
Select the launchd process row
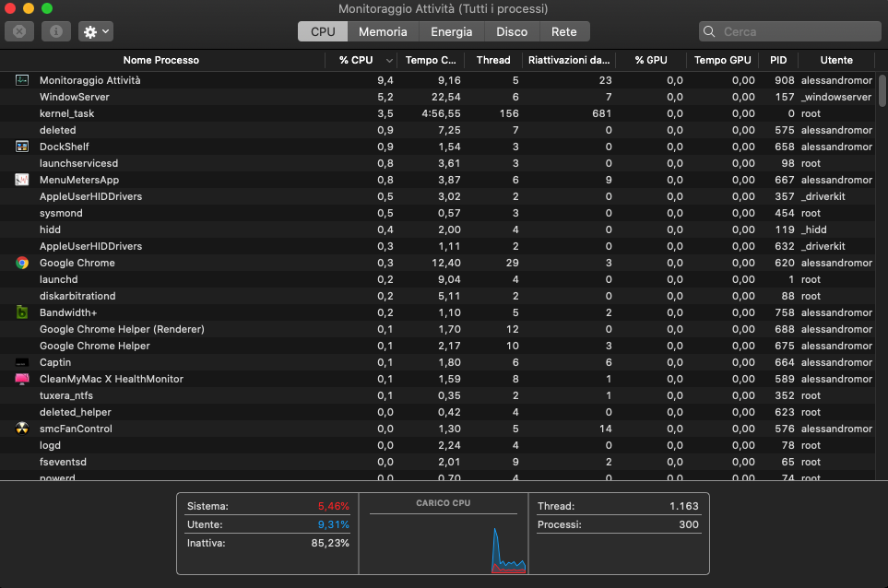(x=438, y=279)
